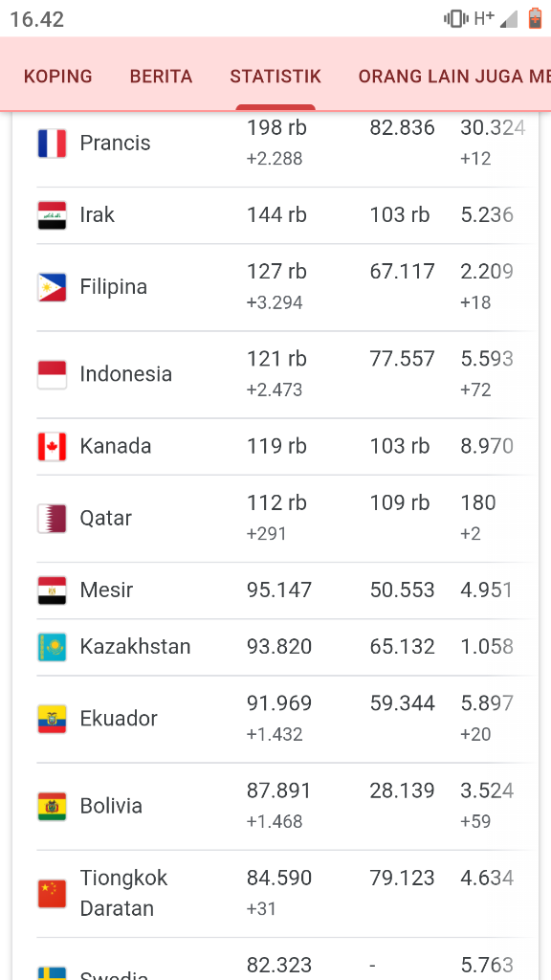
Task: Tap the Indonesia flag icon
Action: (52, 374)
